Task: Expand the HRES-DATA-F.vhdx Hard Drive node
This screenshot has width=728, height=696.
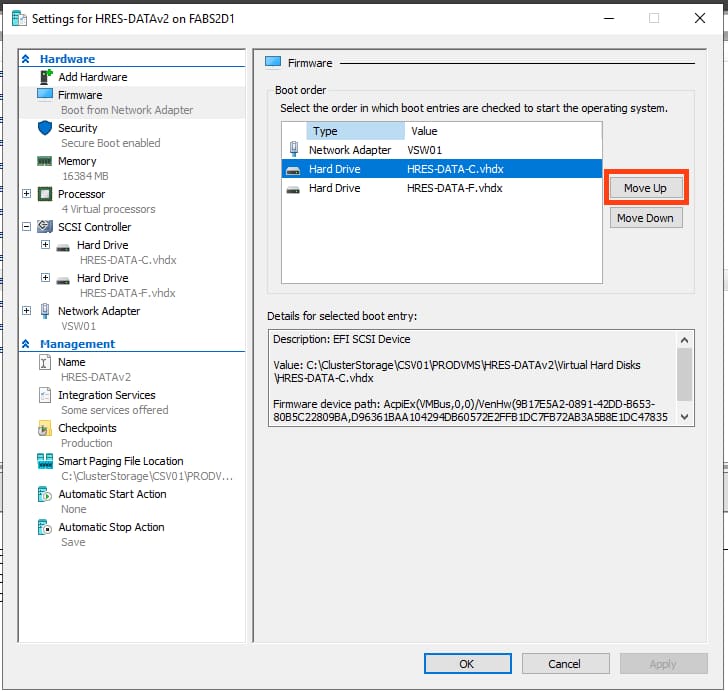Action: [x=46, y=278]
